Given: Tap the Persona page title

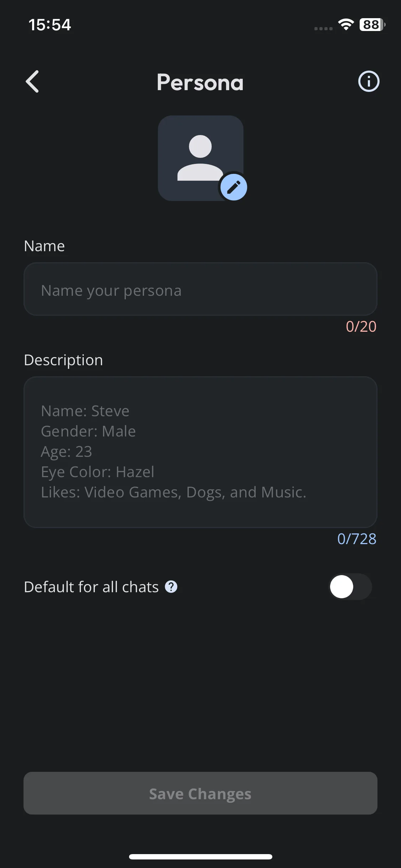Looking at the screenshot, I should (200, 82).
